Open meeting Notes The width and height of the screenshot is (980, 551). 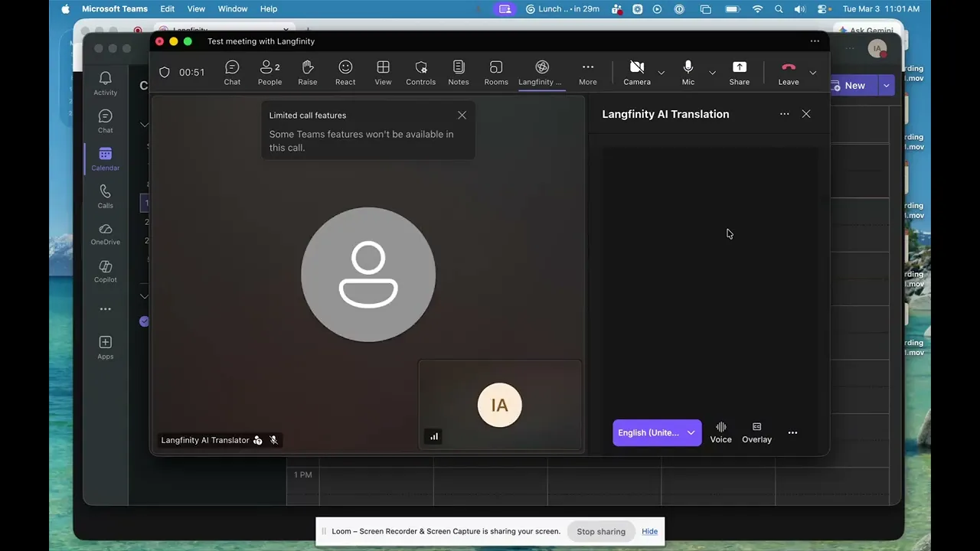click(x=459, y=73)
